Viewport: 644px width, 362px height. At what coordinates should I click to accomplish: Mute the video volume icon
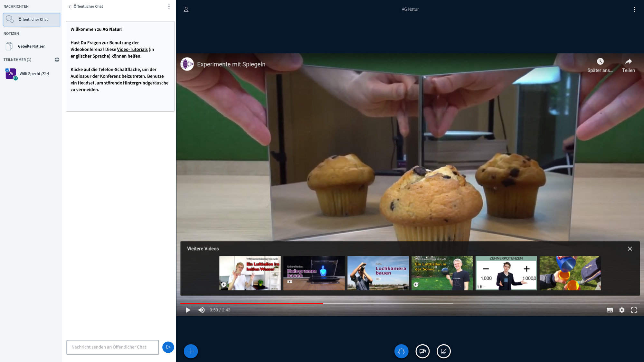click(x=202, y=310)
